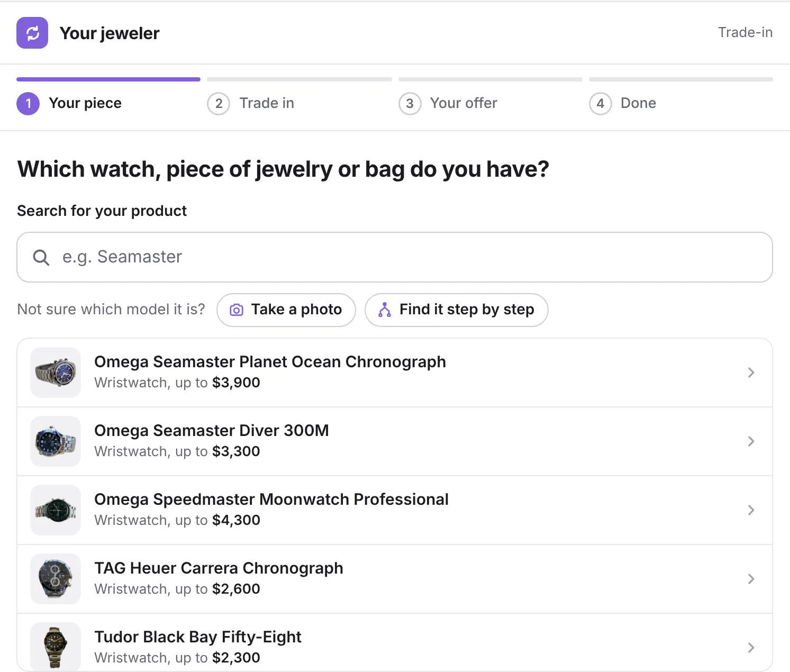Click the branching icon in Find it step by step

click(x=385, y=310)
